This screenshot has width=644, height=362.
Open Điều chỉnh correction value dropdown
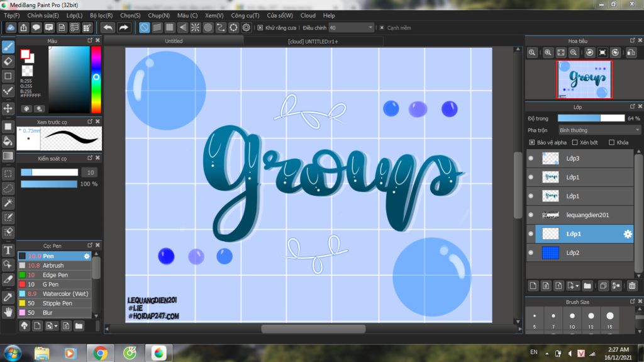click(x=351, y=28)
